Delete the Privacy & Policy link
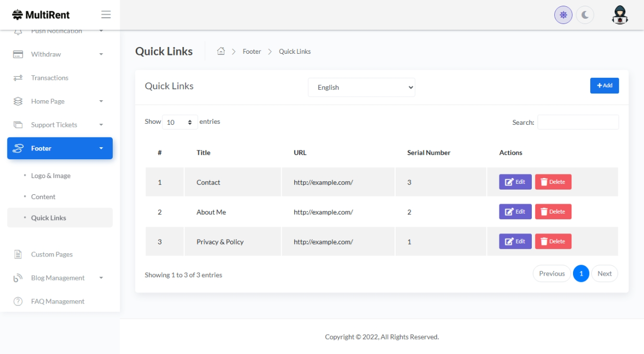Image resolution: width=644 pixels, height=354 pixels. pos(553,241)
